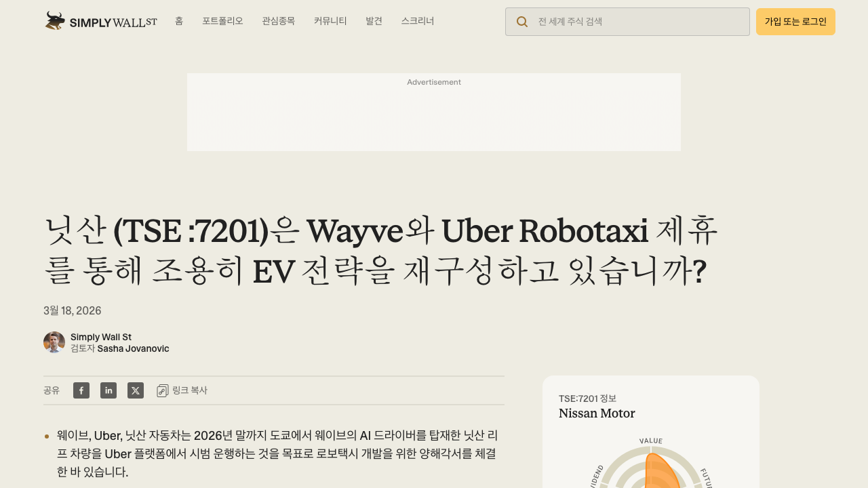Click the 링크 복사 text
Image resolution: width=868 pixels, height=488 pixels.
click(190, 390)
